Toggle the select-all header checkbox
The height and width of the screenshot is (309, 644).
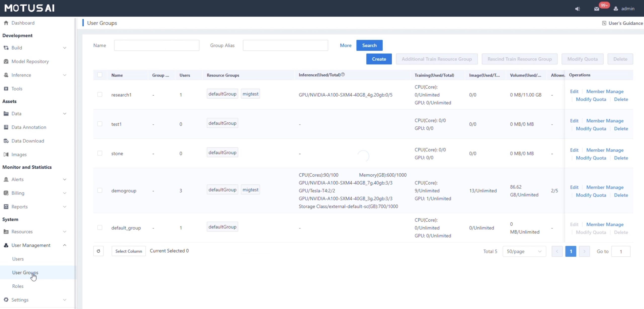tap(100, 75)
